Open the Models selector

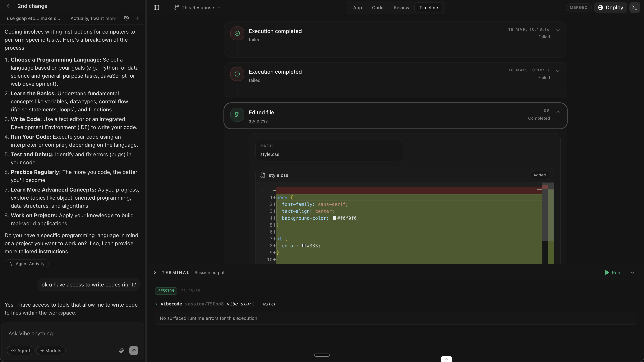point(51,350)
